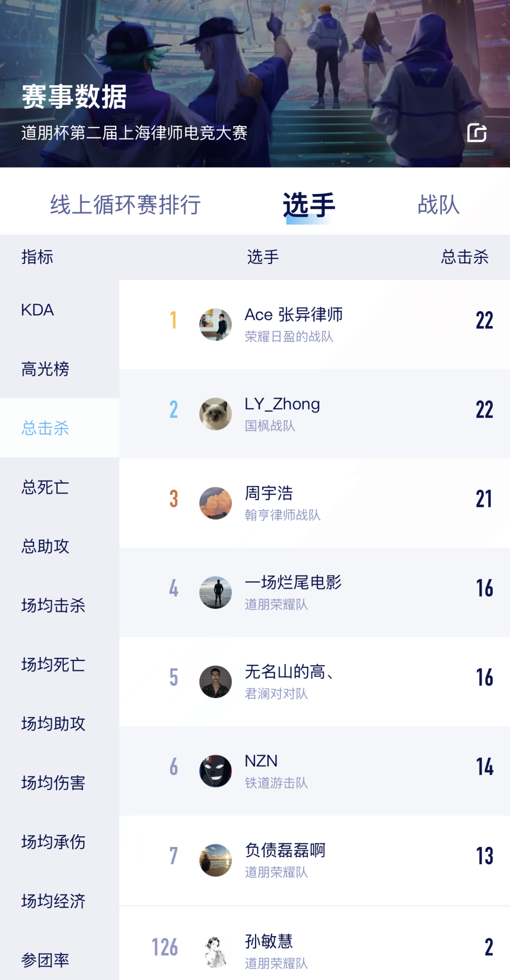Choose 高光榜 in the metric list
This screenshot has width=510, height=980.
pos(45,369)
